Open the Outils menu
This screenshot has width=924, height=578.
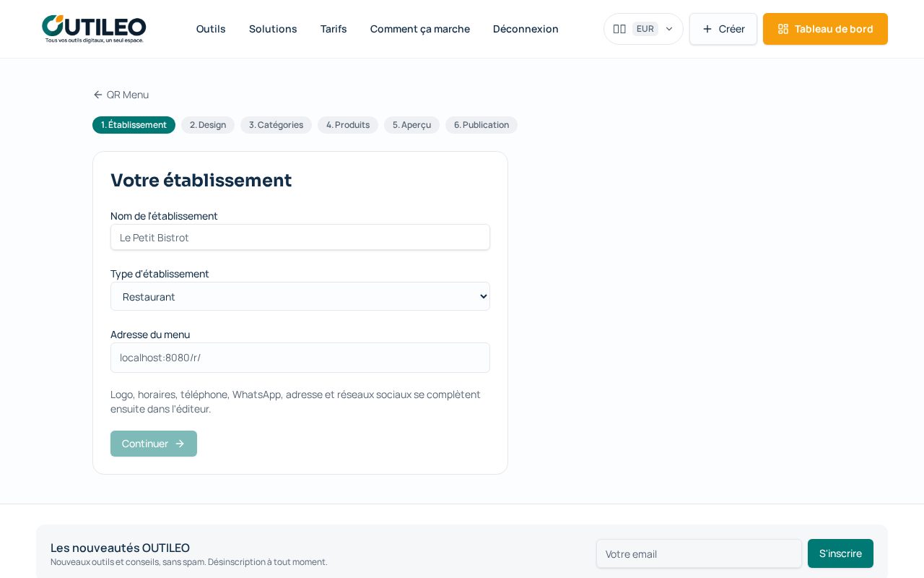[211, 29]
